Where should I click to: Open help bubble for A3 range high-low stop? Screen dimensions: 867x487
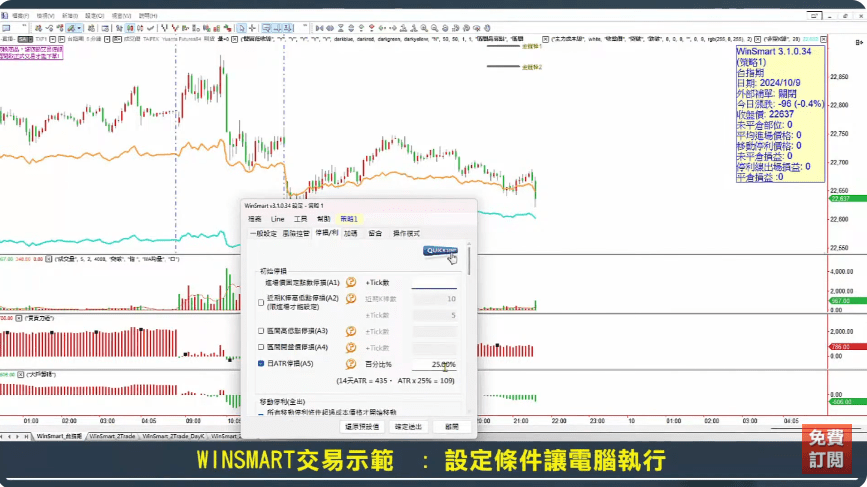pos(351,331)
